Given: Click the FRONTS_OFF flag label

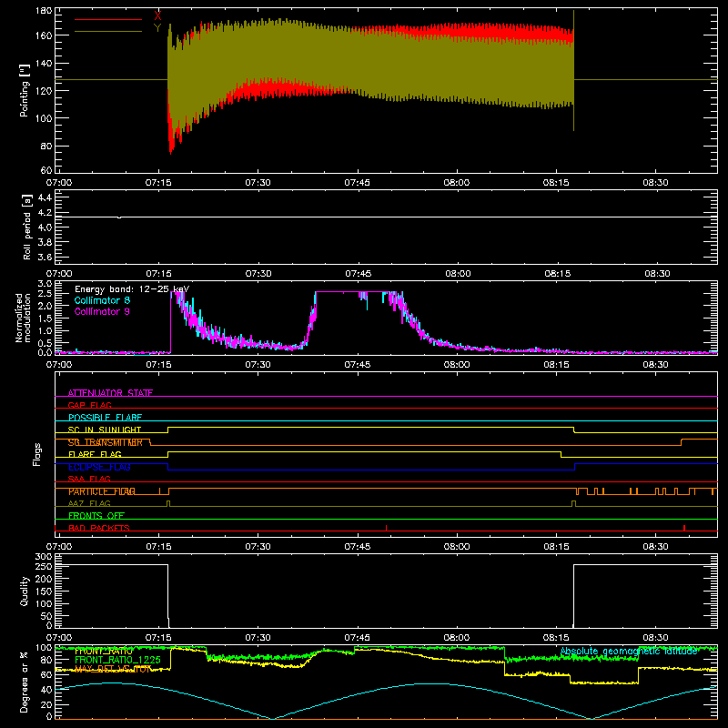Looking at the screenshot, I should coord(96,515).
